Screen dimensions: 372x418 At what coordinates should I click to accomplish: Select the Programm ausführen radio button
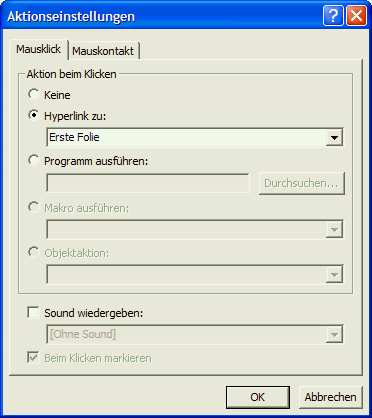(33, 161)
